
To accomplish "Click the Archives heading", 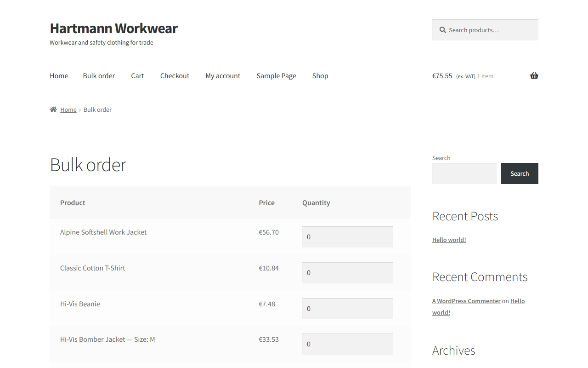I will click(x=453, y=351).
